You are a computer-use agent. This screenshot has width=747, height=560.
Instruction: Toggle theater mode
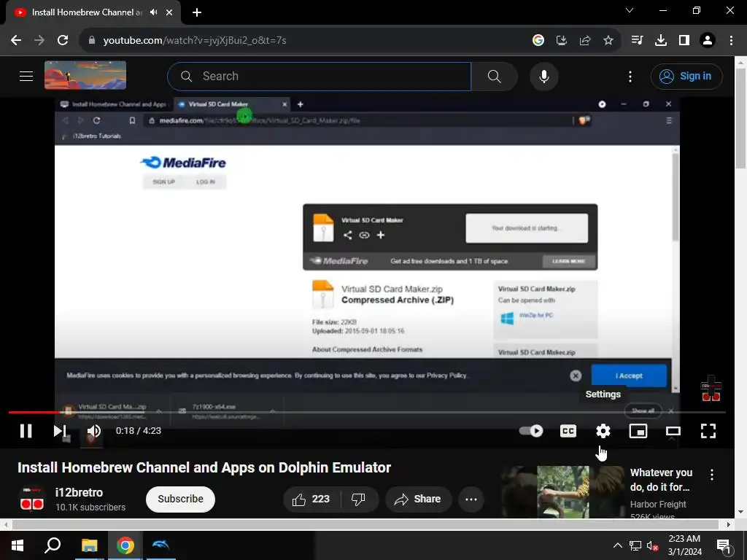point(673,431)
